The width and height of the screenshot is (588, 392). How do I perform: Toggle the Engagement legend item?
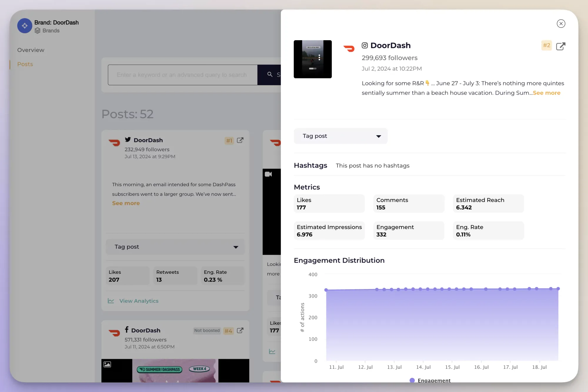[x=430, y=380]
